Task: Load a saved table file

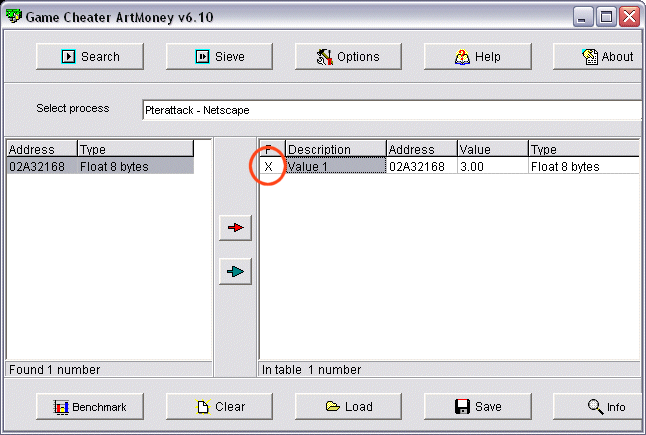Action: click(x=349, y=407)
